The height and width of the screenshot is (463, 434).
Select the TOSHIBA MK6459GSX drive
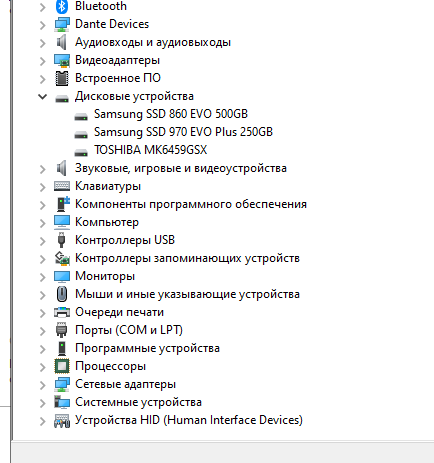click(x=150, y=150)
